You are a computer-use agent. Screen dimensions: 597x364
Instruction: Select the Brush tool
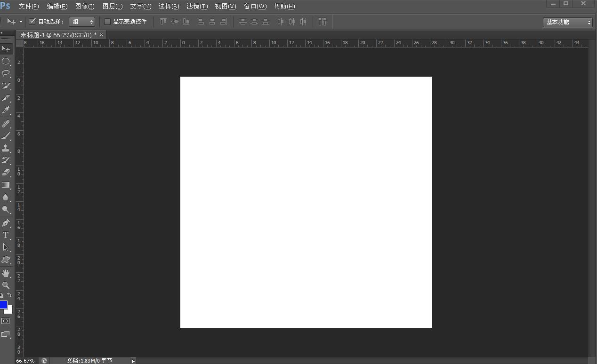pos(6,136)
